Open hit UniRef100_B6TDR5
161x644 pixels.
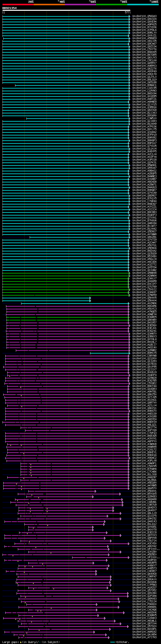point(144,55)
